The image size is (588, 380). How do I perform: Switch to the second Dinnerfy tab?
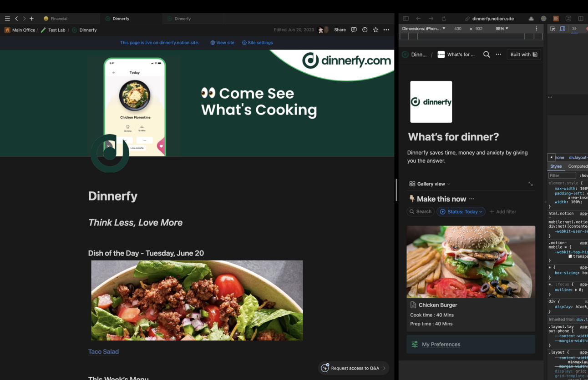click(x=182, y=19)
